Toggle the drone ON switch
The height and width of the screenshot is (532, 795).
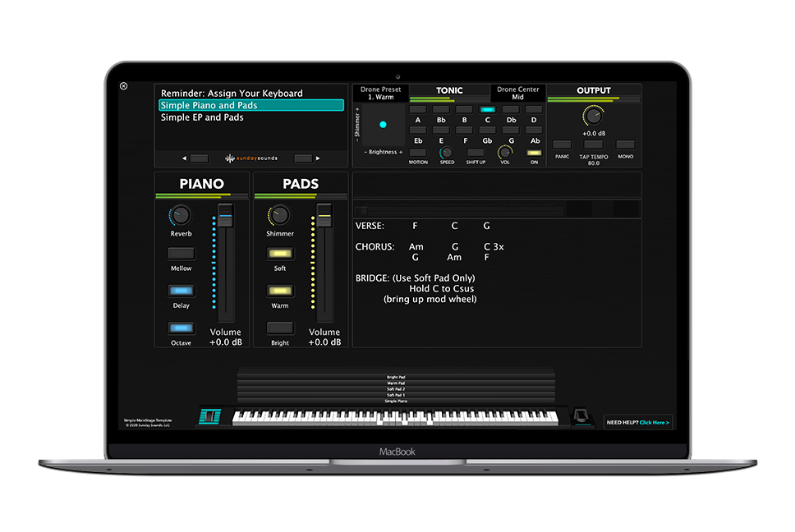point(534,152)
